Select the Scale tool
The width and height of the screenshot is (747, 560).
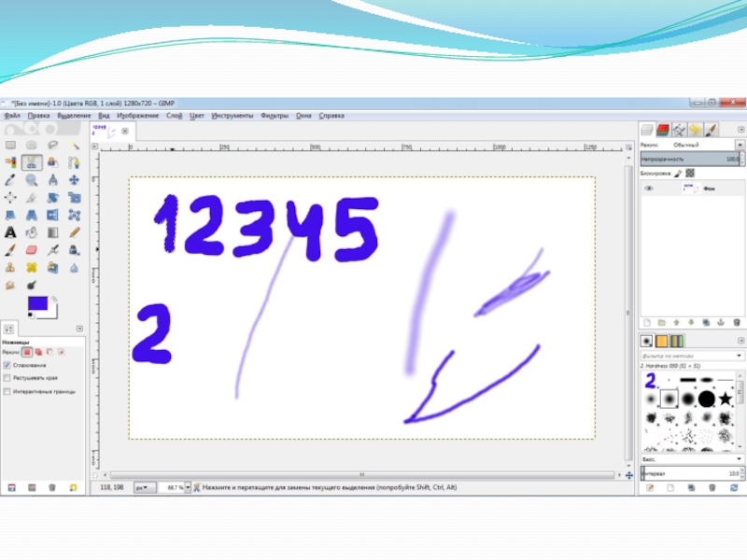click(74, 198)
